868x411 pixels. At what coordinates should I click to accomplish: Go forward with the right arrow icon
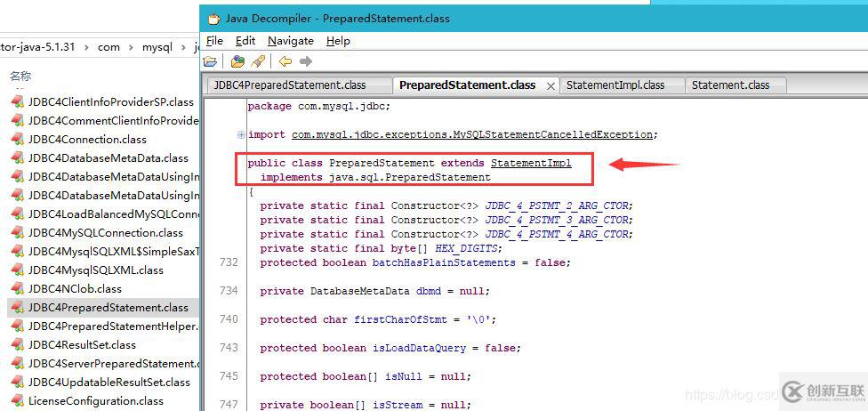point(306,61)
